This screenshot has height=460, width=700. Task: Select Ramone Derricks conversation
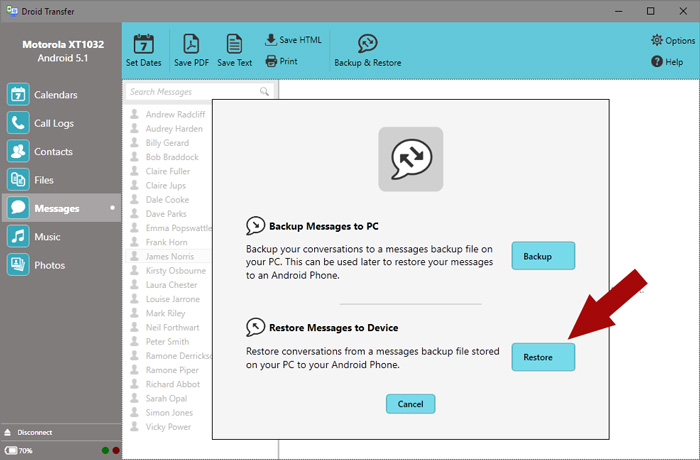point(168,356)
